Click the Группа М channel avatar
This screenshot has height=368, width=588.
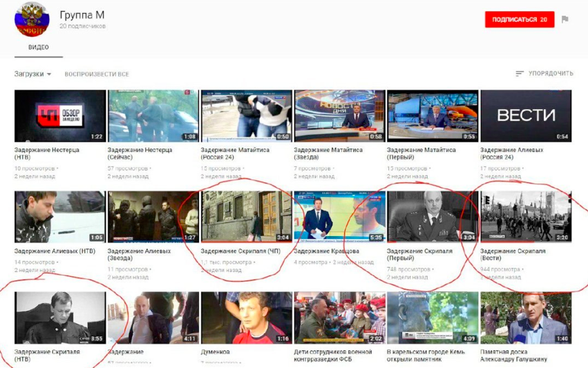[x=32, y=19]
